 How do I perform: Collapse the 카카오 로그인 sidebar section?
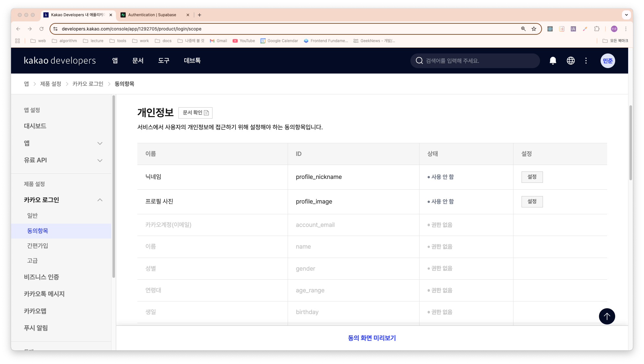click(x=100, y=200)
